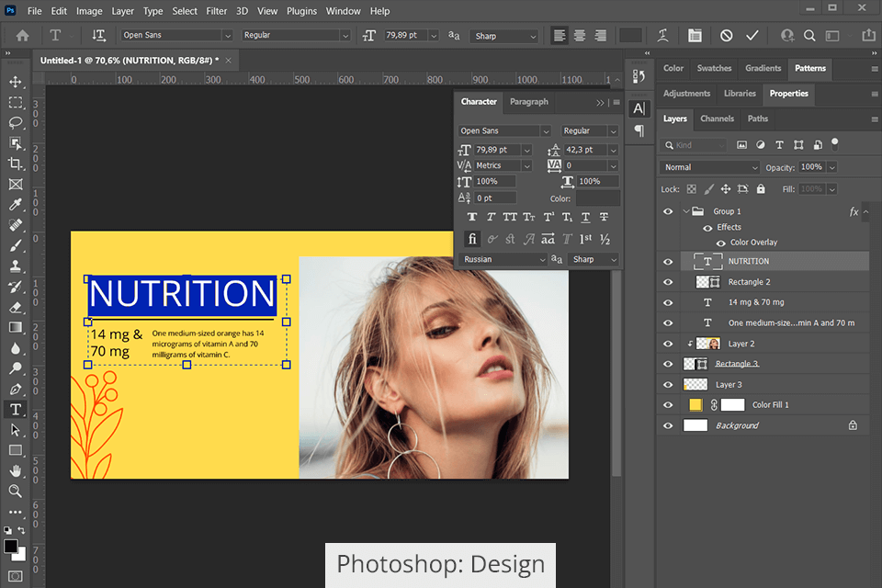Select the Pen tool
The height and width of the screenshot is (588, 882).
coord(16,389)
